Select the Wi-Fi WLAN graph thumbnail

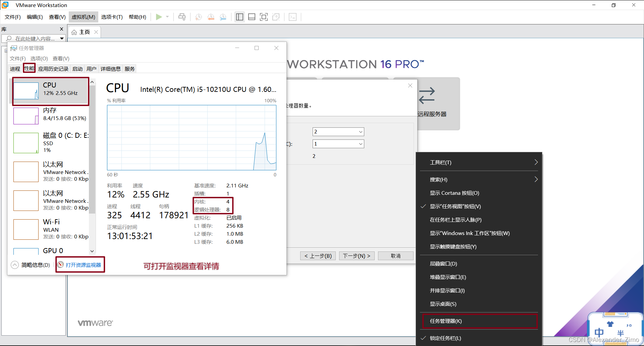pos(26,229)
